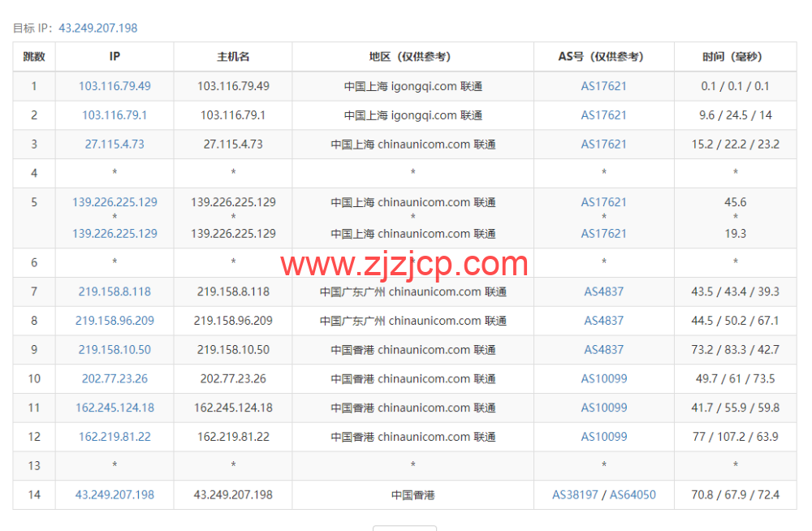
Task: Click 43.249.207.198 link on hop 14
Action: tap(114, 494)
